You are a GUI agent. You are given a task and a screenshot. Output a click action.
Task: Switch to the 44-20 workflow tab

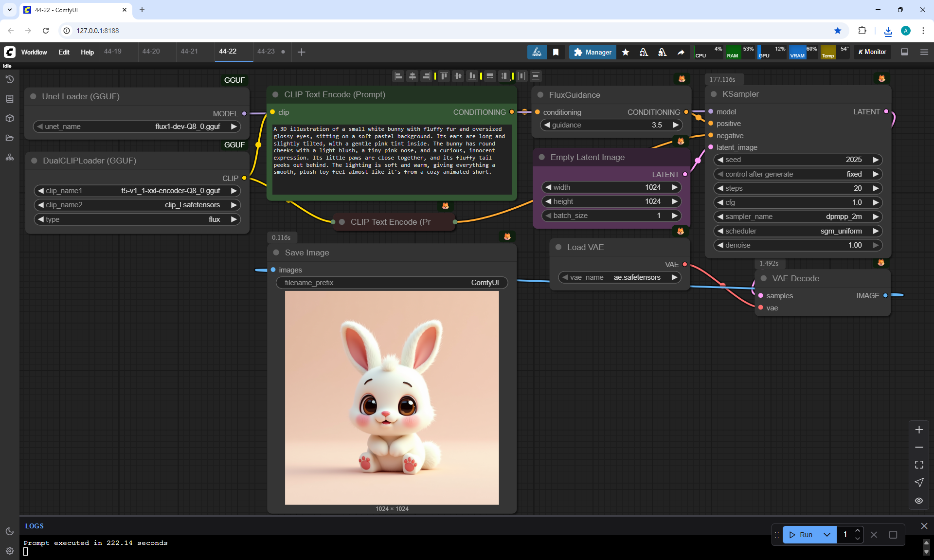151,52
